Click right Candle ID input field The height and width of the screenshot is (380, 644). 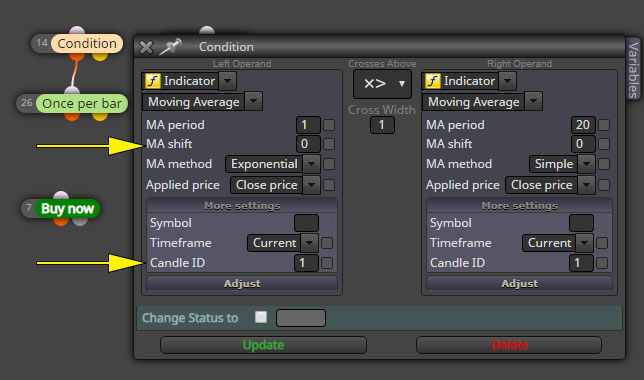coord(581,263)
